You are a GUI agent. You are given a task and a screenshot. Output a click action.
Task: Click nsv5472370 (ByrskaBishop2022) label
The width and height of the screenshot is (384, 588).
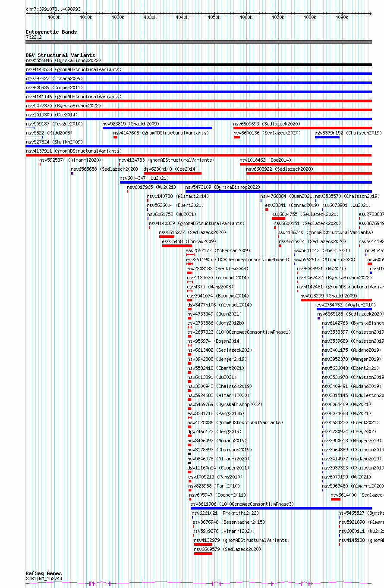tap(63, 106)
